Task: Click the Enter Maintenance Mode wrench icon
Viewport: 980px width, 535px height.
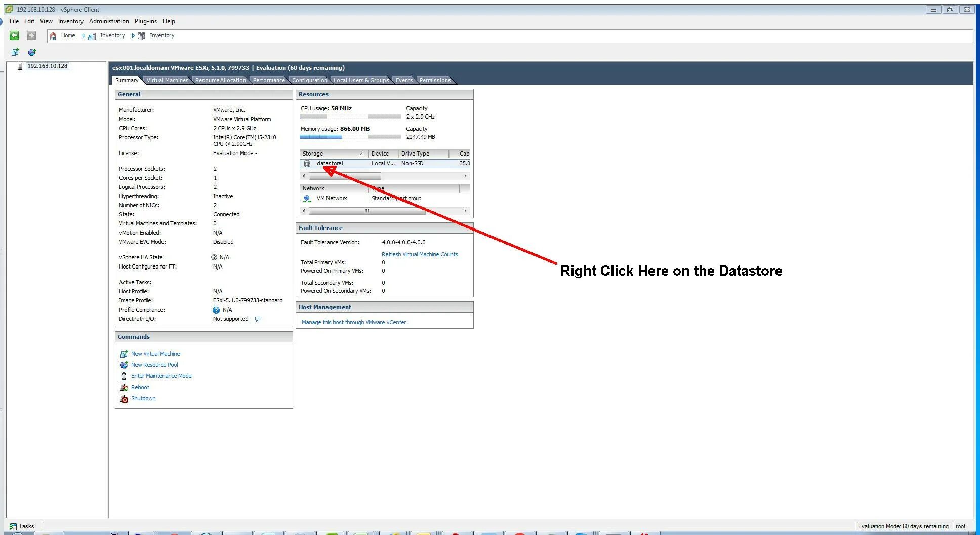Action: (124, 376)
